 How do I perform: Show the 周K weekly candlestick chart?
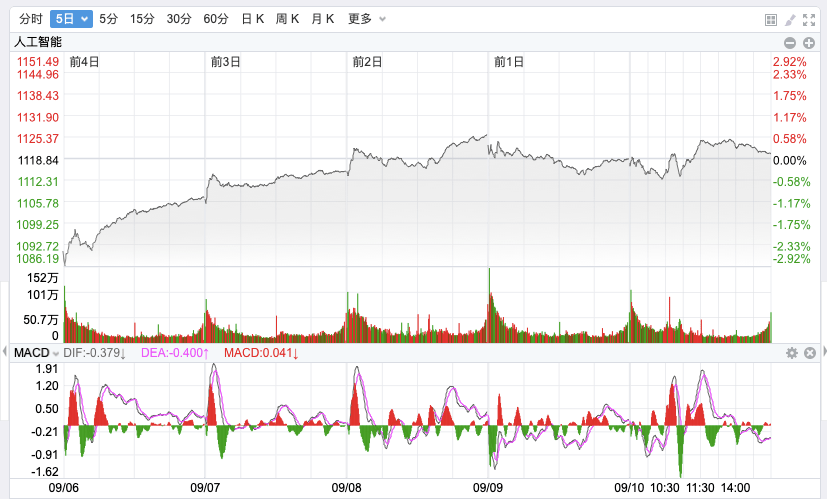coord(287,19)
